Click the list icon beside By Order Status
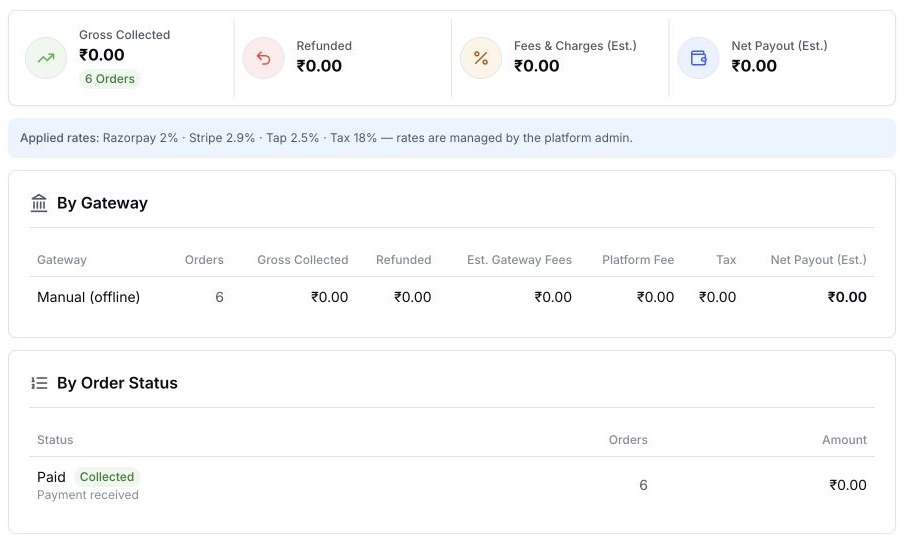 tap(39, 383)
